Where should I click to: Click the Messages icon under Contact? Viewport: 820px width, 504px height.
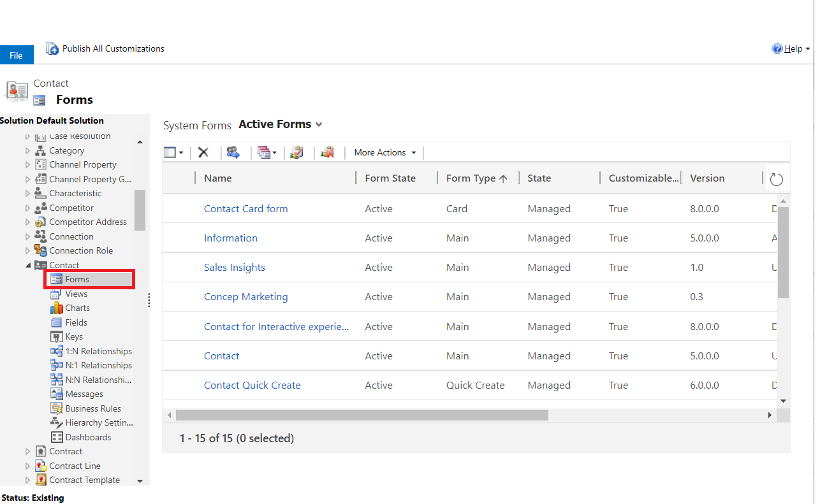(x=56, y=394)
